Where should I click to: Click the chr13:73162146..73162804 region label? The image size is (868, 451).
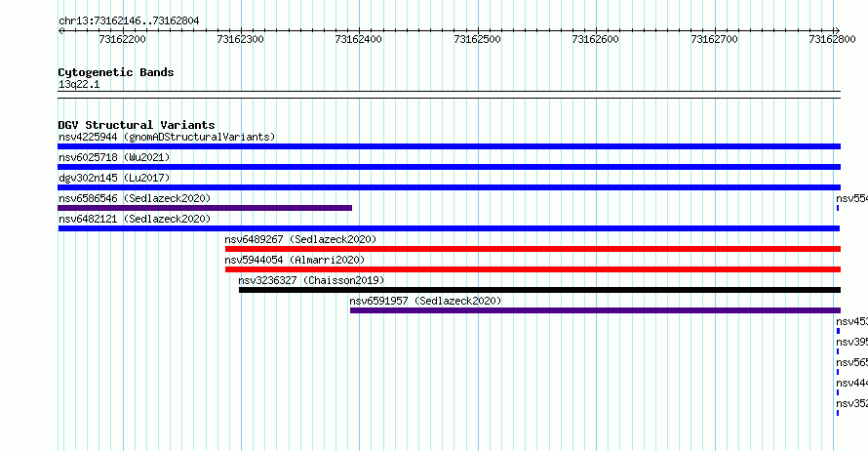[x=129, y=21]
